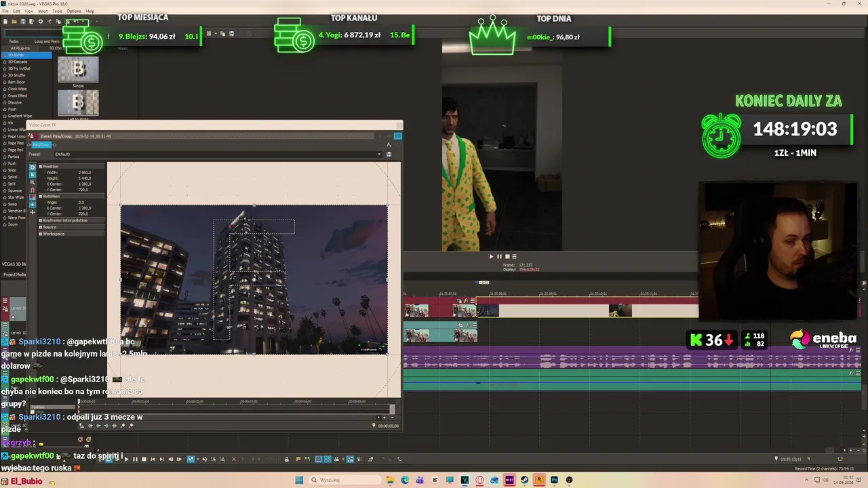Open the Windows Start menu
868x488 pixels.
(299, 480)
